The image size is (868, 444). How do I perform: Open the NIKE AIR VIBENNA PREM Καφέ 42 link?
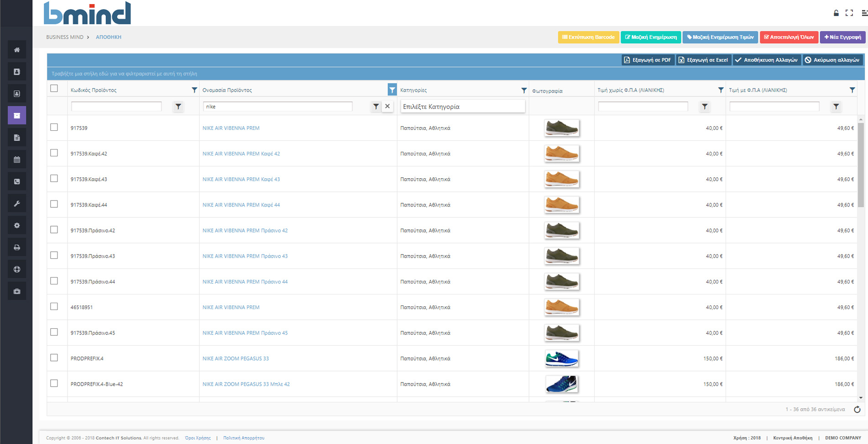[x=241, y=154]
